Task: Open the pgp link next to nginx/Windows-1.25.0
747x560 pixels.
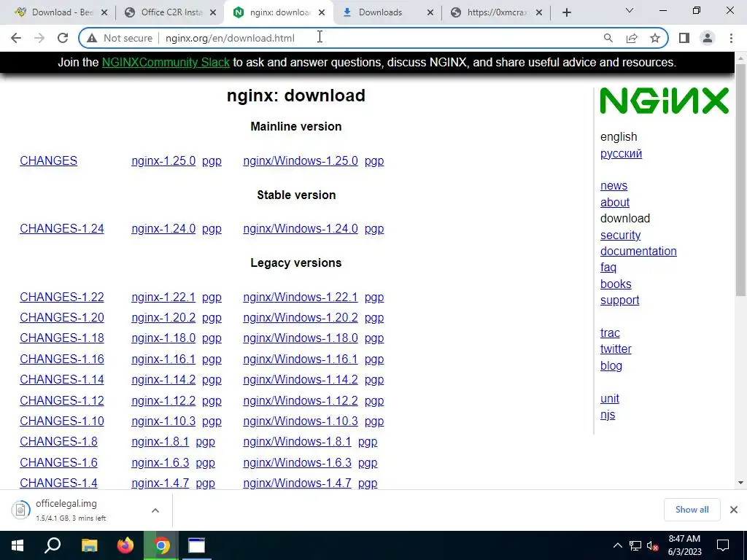Action: point(374,161)
